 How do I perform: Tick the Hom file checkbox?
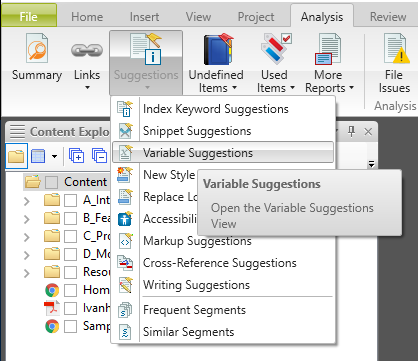70,290
